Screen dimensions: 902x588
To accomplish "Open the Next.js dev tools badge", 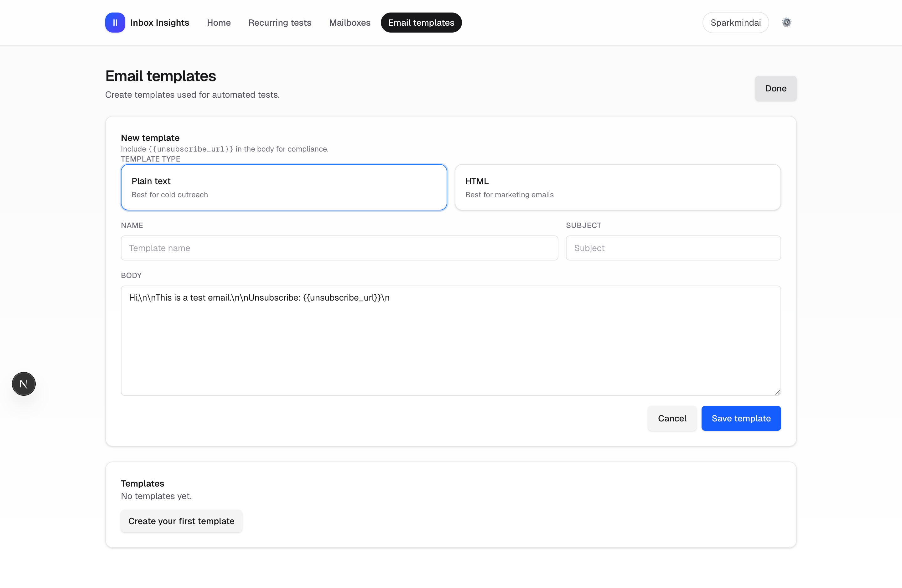I will click(23, 384).
